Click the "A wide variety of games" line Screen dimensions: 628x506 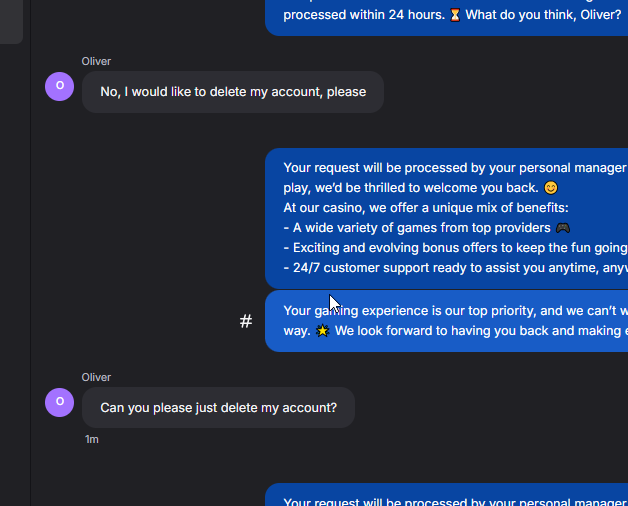[x=418, y=228]
